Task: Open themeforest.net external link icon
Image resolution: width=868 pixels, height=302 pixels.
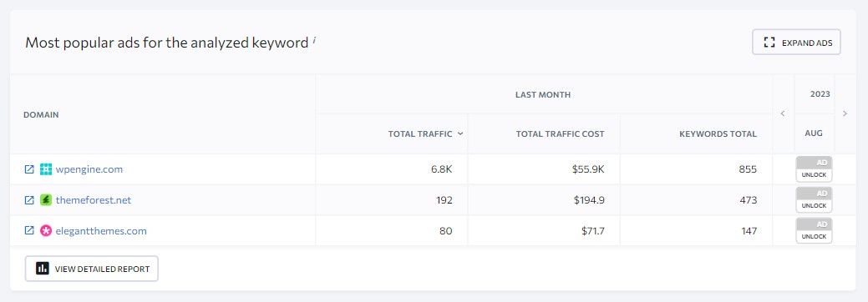Action: pos(29,200)
